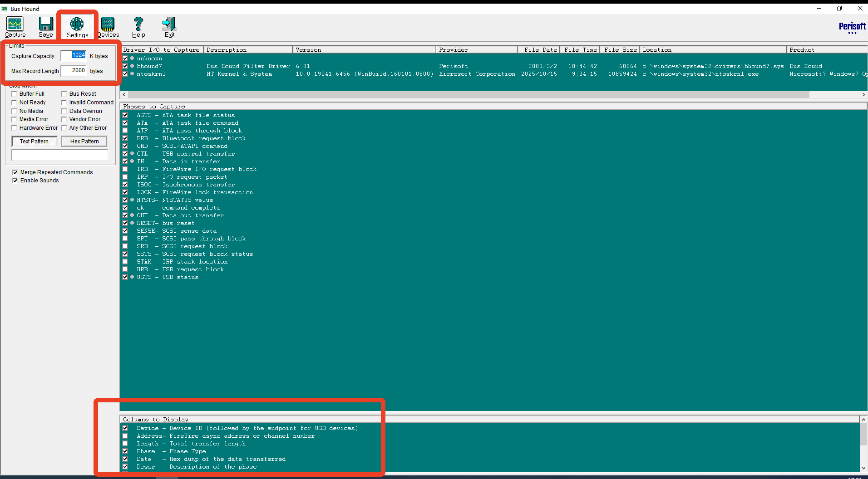Enable the SPT SCSI pass through phase

click(x=125, y=239)
